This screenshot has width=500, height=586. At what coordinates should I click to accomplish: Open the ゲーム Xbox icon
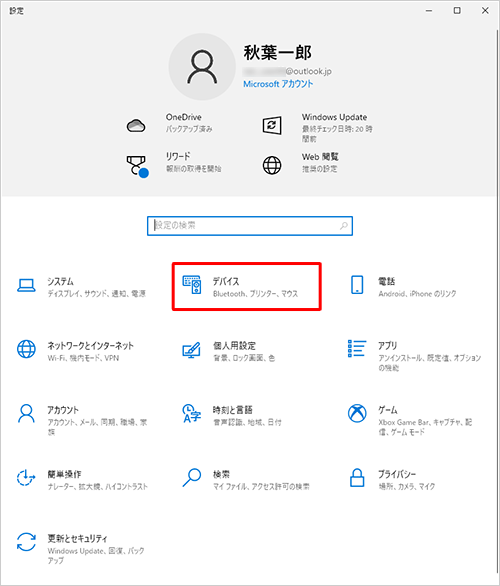[357, 413]
